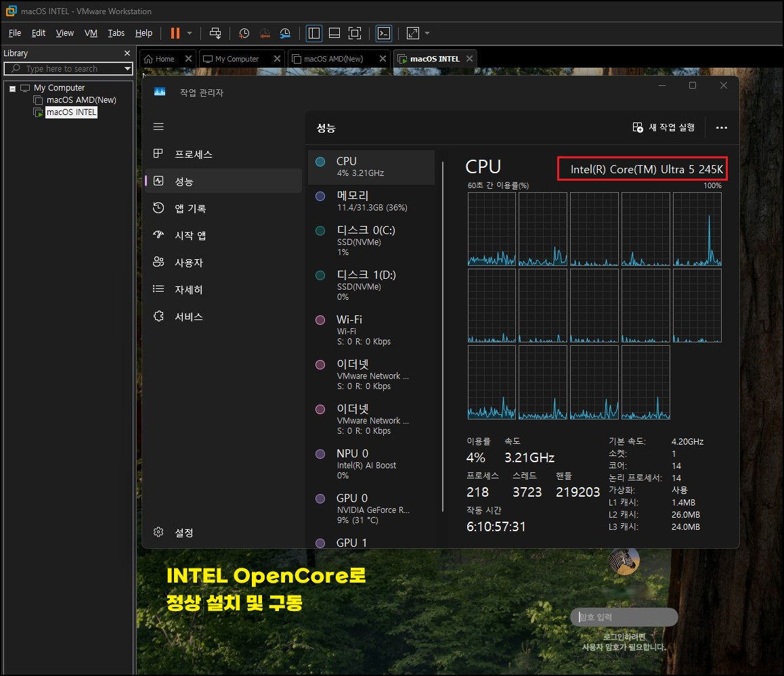Open the snapshot manager
The height and width of the screenshot is (676, 784).
tap(285, 33)
